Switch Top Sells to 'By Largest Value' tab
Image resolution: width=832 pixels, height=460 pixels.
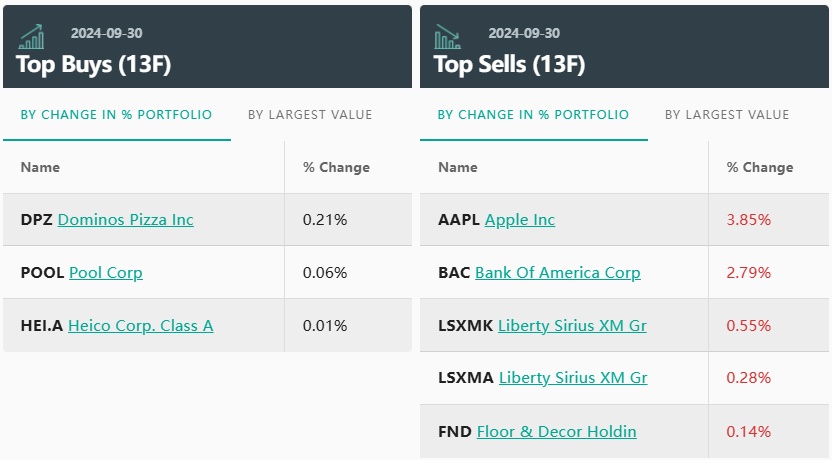tap(727, 115)
